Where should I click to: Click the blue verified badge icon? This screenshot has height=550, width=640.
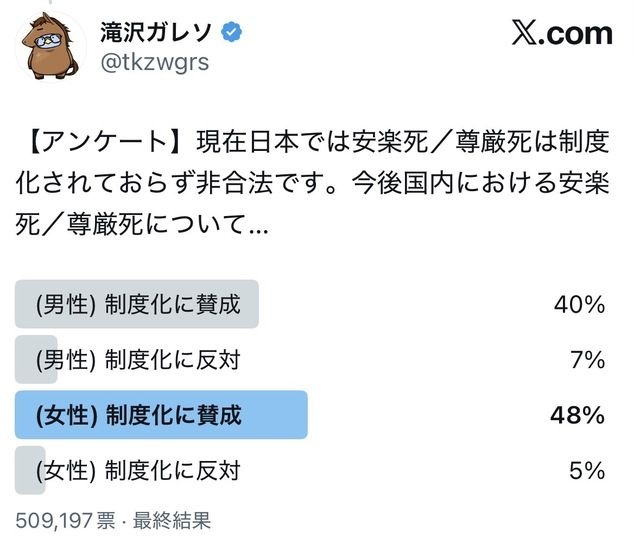point(231,32)
